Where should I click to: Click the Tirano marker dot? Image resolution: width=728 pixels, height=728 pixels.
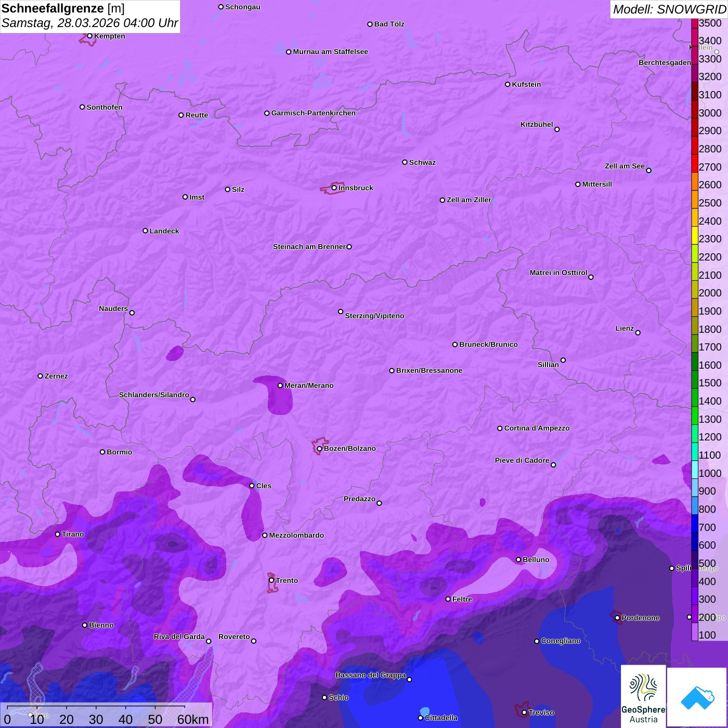coord(58,534)
